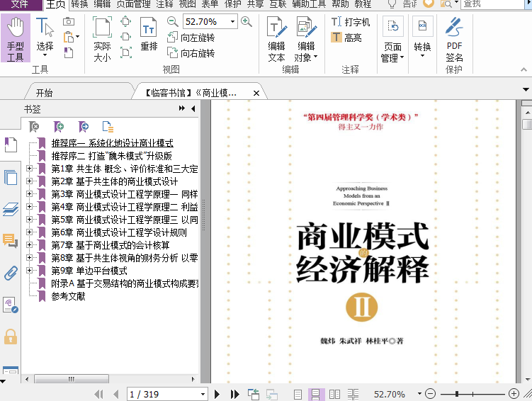Click the snapshot camera icon
The image size is (532, 401).
pos(69,22)
